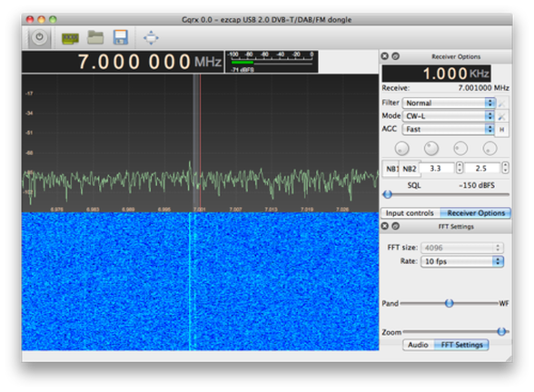Image resolution: width=534 pixels, height=392 pixels.
Task: Select the FFT Settings tab
Action: [x=461, y=345]
